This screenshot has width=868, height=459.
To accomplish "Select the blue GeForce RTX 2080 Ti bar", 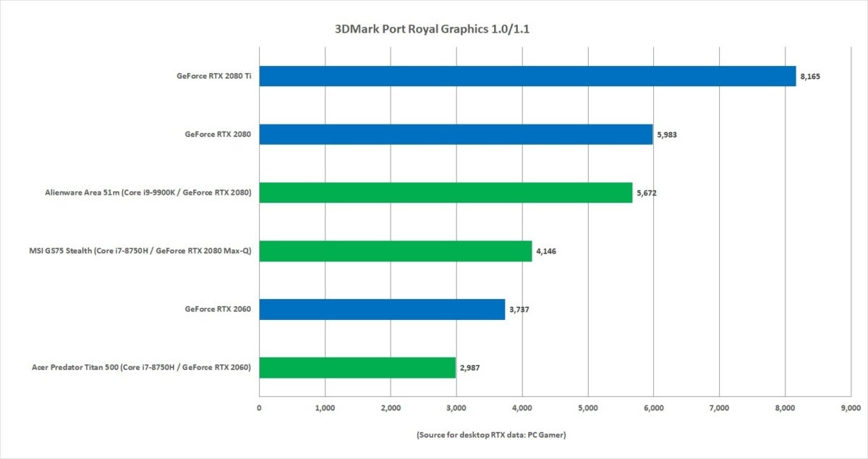I will [527, 76].
